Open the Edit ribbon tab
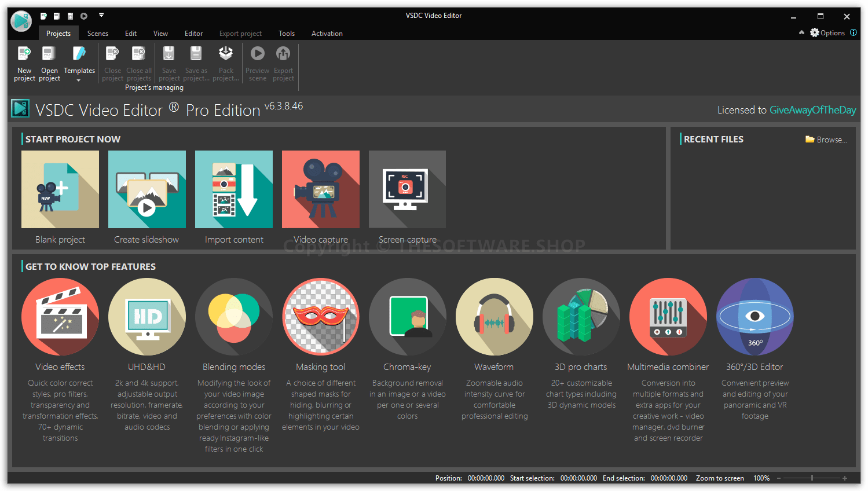The image size is (868, 491). point(131,34)
